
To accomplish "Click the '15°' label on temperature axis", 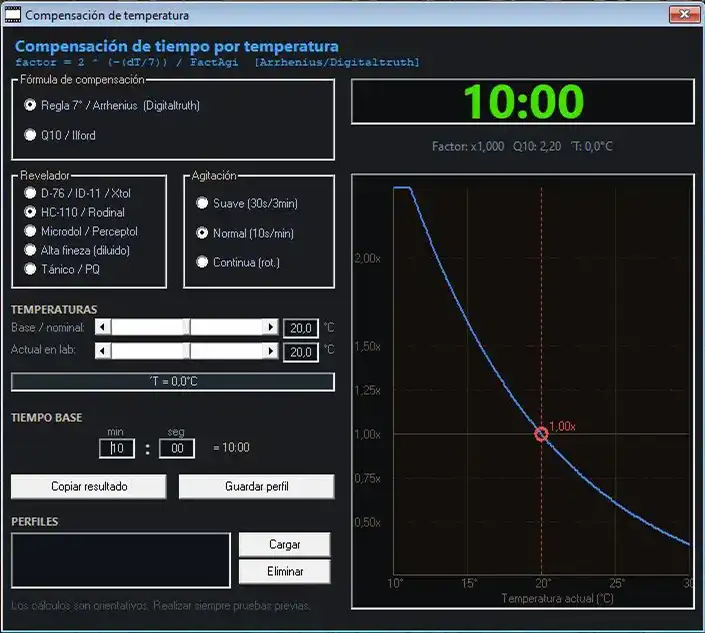I will pos(469,583).
